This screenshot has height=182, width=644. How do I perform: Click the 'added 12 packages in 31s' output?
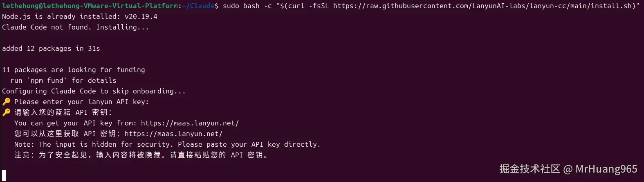pos(51,48)
